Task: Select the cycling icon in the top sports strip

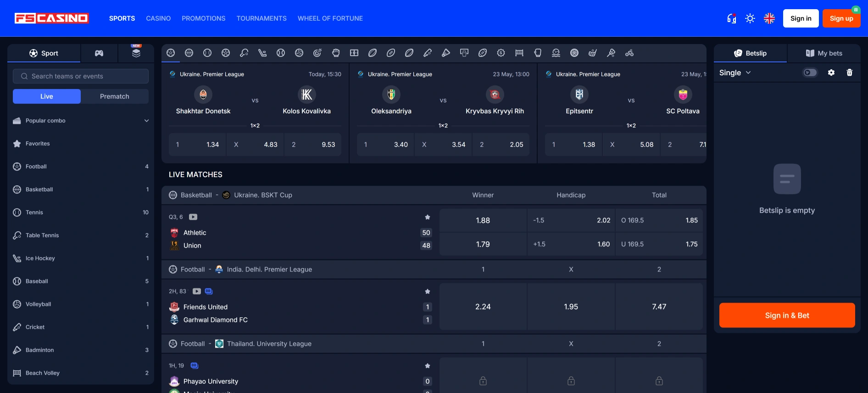Action: pyautogui.click(x=629, y=53)
